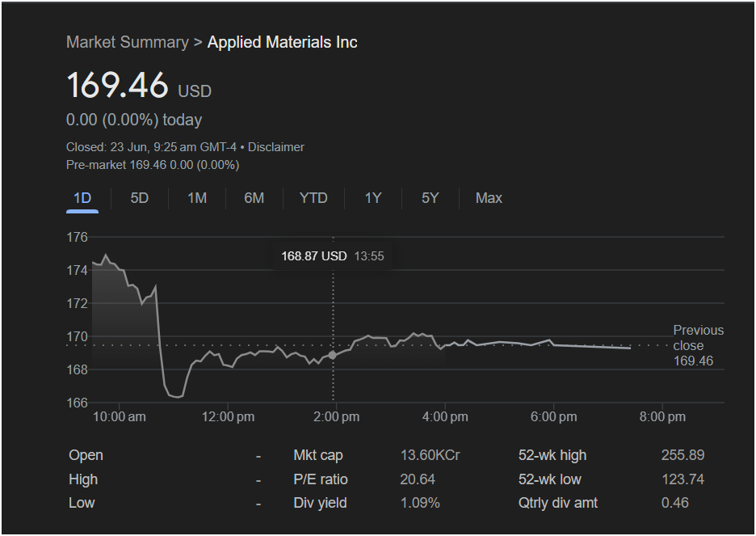Click the Applied Materials Inc title
This screenshot has width=756, height=536.
click(283, 43)
